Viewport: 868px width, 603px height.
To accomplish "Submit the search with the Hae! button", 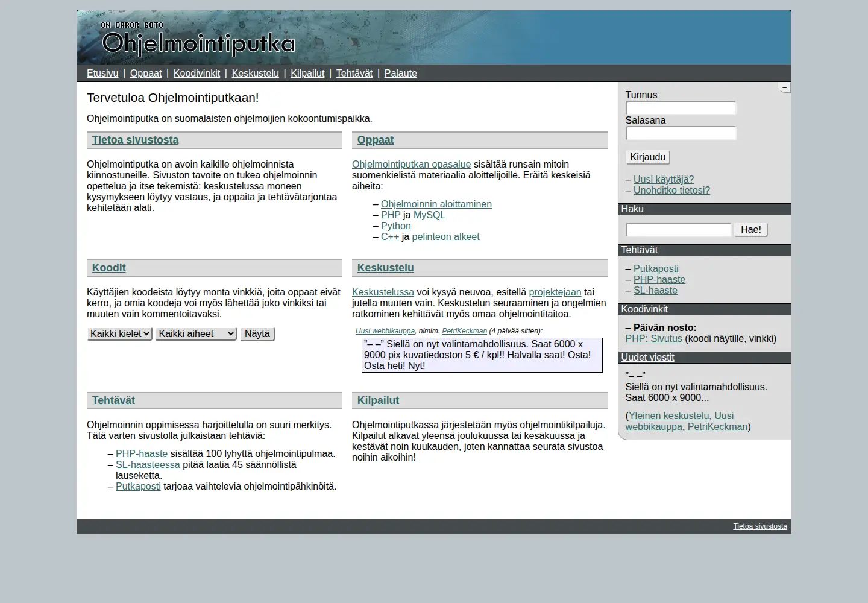I will click(751, 230).
